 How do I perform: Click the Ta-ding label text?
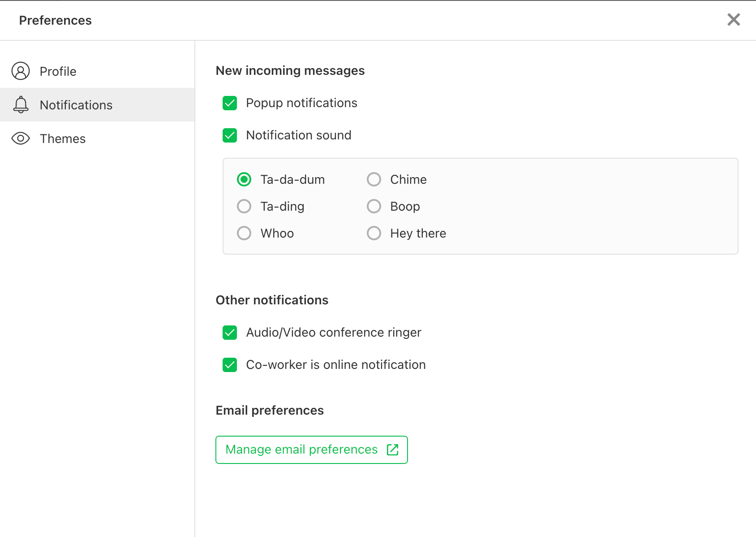tap(283, 207)
